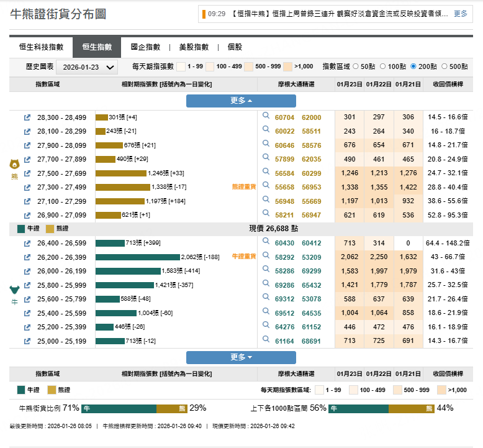
Task: Expand more bull rows with bottom 更多 button
Action: [241, 357]
